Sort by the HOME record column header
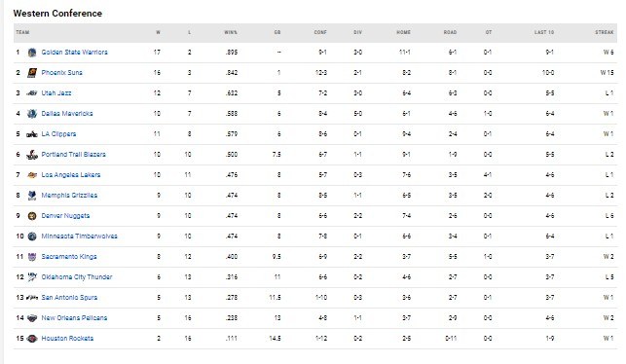626x364 pixels. [403, 32]
